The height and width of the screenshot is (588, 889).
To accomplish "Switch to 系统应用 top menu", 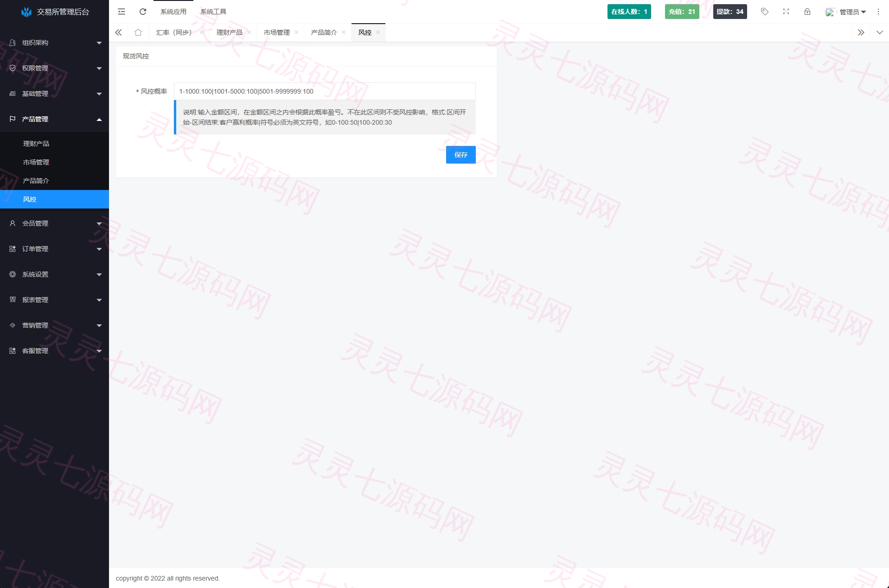I will [173, 12].
